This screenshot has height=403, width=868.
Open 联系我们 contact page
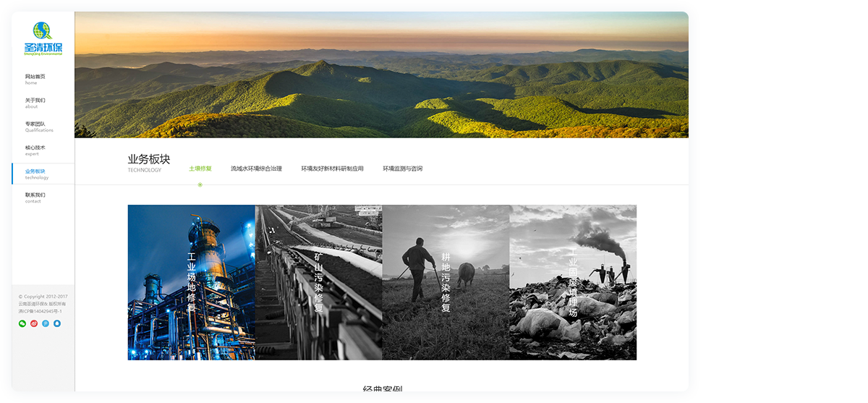(35, 198)
